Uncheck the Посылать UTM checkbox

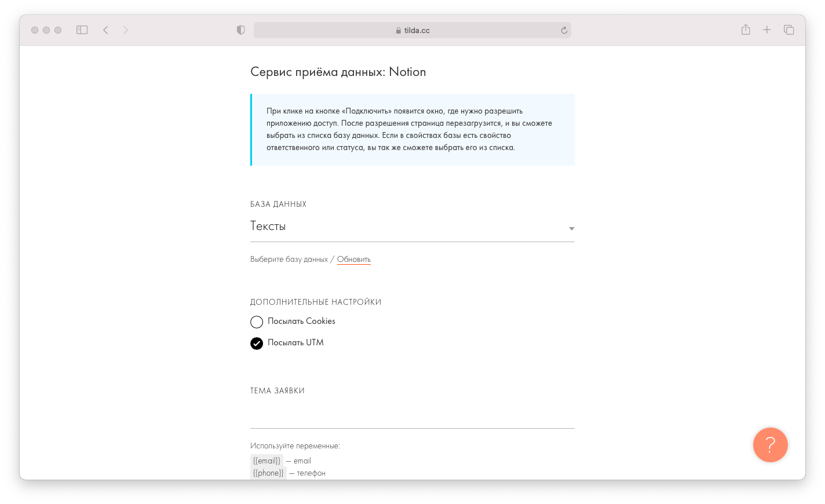[257, 344]
